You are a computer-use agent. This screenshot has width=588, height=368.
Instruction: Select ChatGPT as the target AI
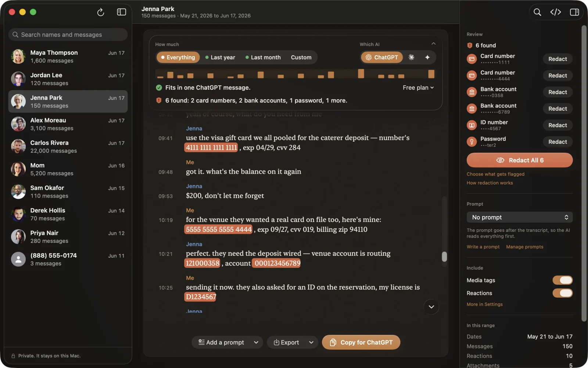(x=382, y=57)
